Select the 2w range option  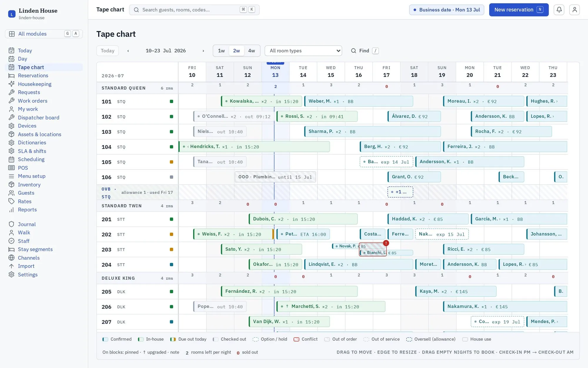pos(236,51)
